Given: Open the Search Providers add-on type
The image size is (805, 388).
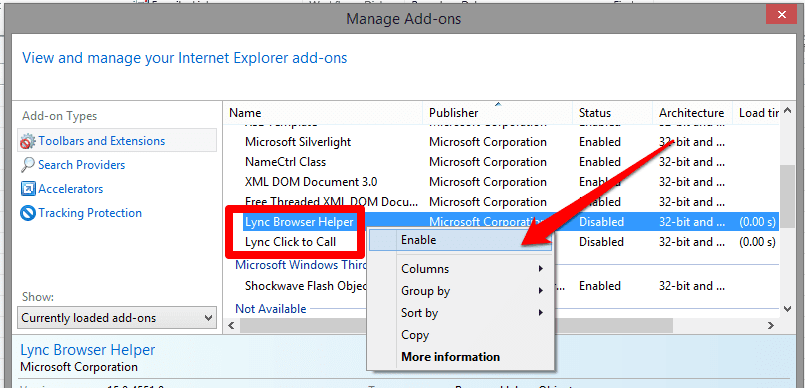Looking at the screenshot, I should pos(82,165).
